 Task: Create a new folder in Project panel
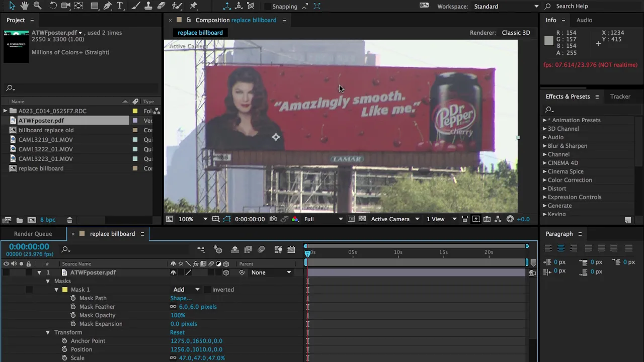point(19,220)
